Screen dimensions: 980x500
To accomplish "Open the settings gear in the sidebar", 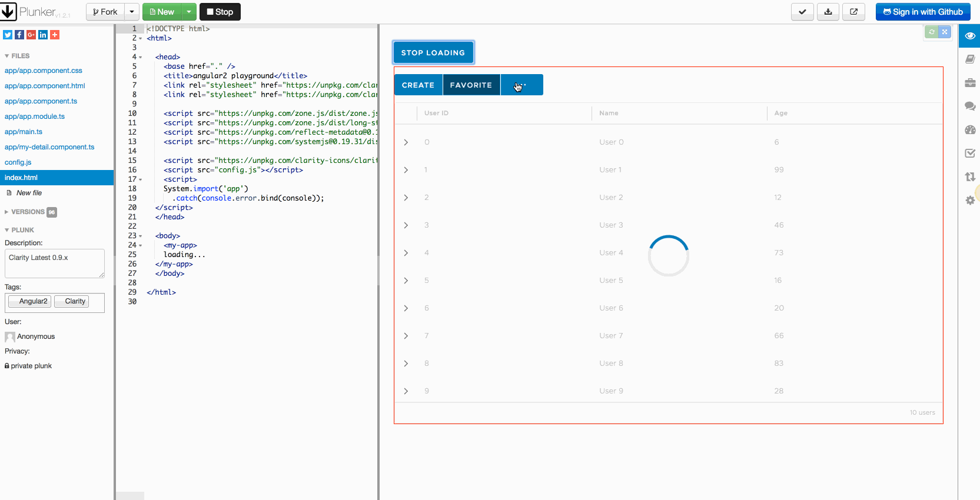I will click(x=970, y=200).
